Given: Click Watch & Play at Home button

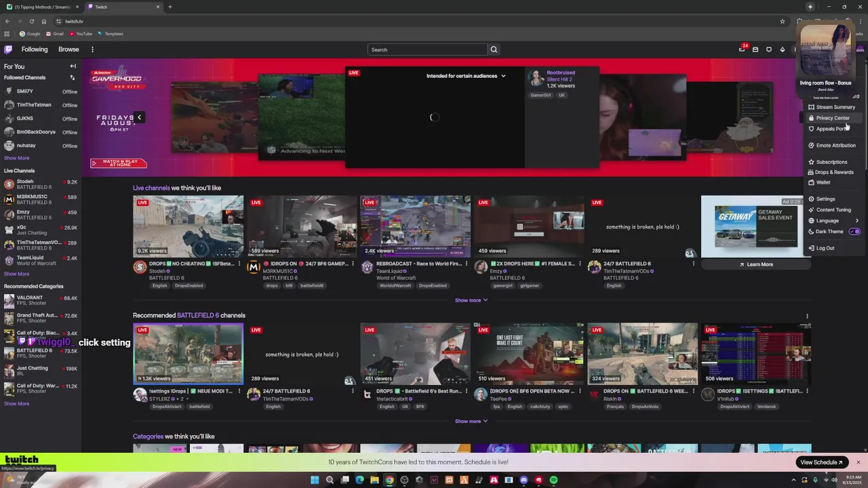Looking at the screenshot, I should [x=119, y=163].
